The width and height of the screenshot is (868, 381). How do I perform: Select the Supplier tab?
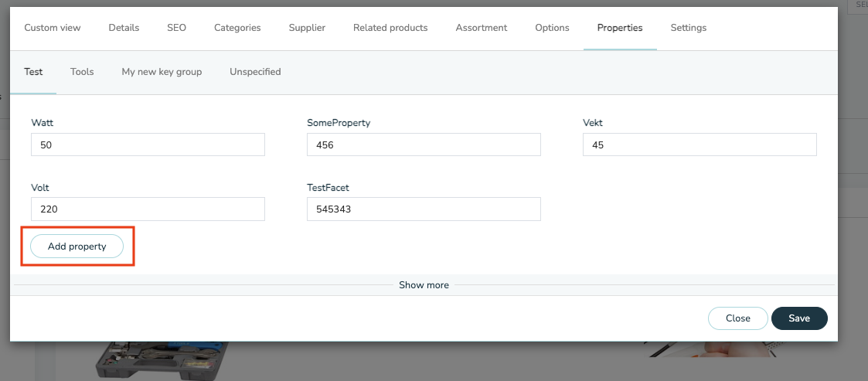pos(307,28)
